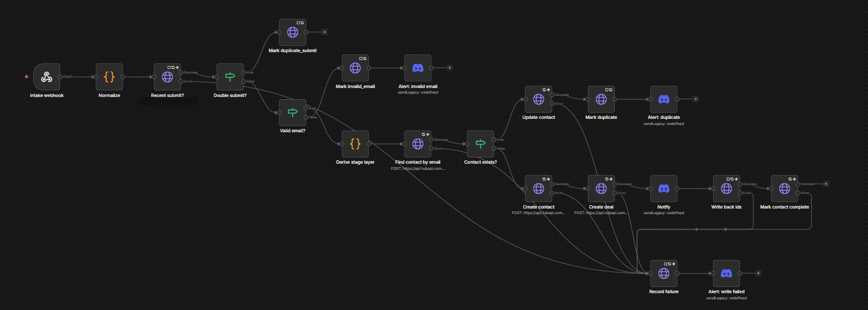Click the 'Find contact by email' label text
Viewport: 868px width, 310px height.
click(x=418, y=162)
